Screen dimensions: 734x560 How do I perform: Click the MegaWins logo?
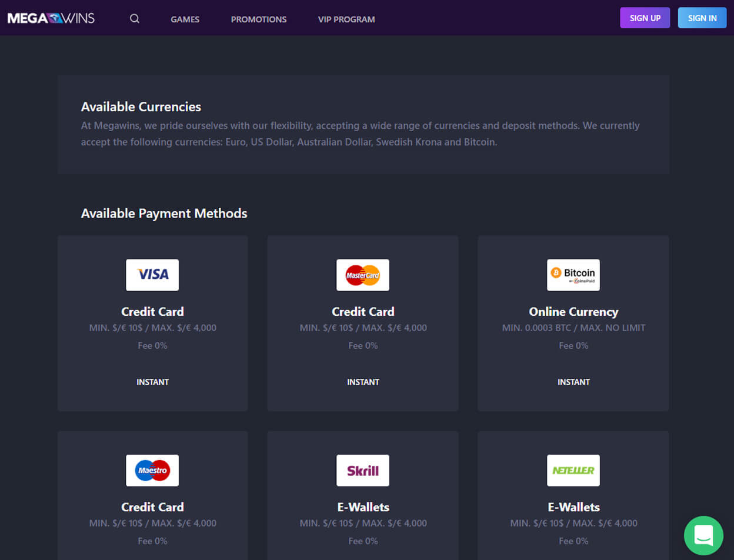[x=51, y=18]
